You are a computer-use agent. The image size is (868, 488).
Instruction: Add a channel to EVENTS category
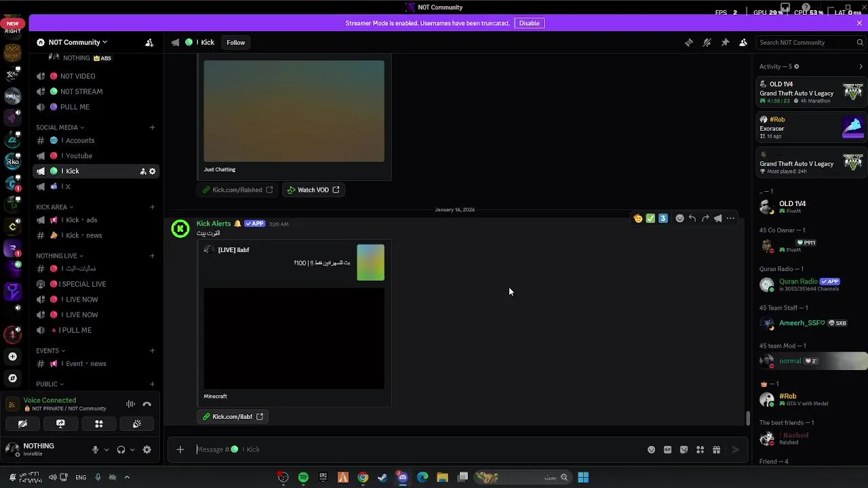click(x=152, y=350)
